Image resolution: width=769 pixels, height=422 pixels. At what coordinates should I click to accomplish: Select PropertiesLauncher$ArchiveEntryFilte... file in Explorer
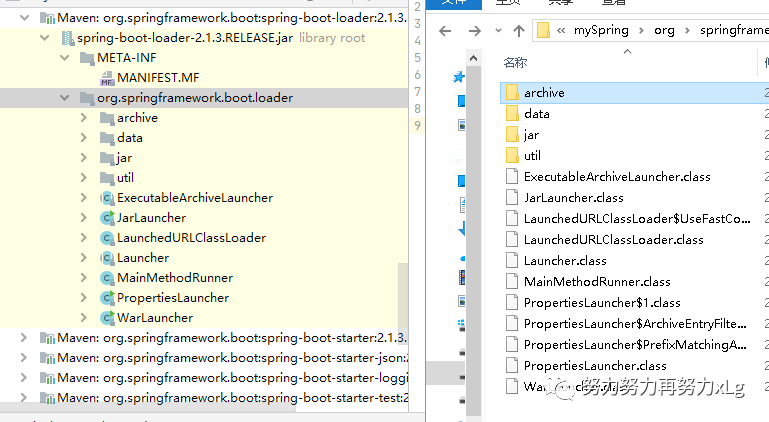[x=637, y=324]
